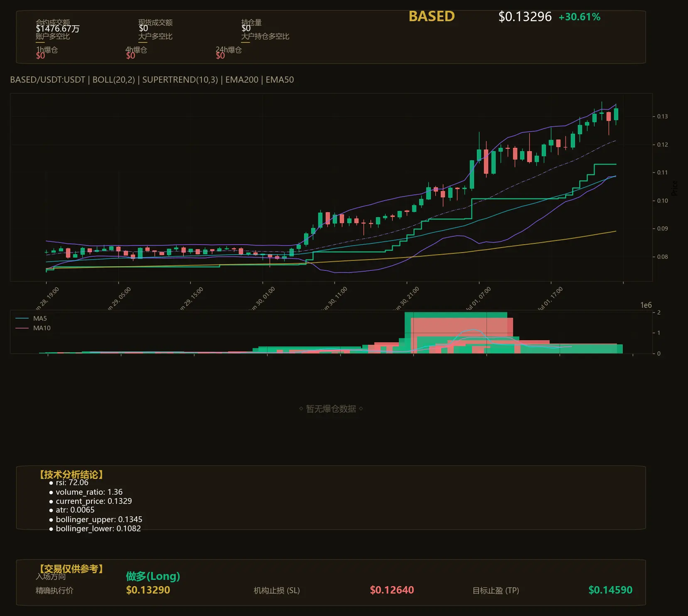Click the Jun 29, 05:00 time label
This screenshot has width=688, height=616.
coord(118,298)
